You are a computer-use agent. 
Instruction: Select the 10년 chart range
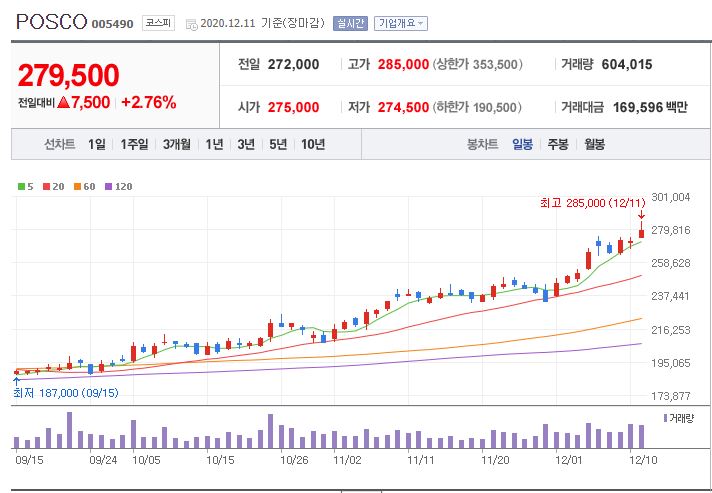[313, 144]
